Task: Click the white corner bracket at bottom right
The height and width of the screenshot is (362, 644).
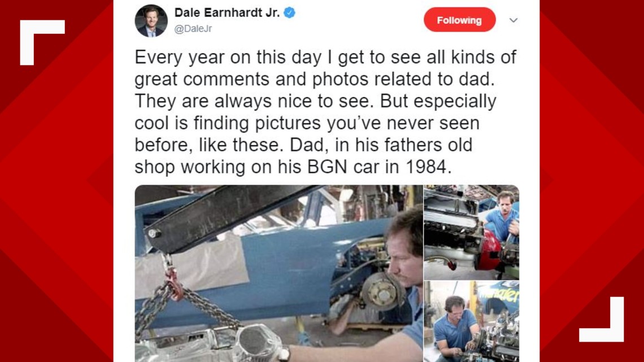Action: tap(602, 319)
